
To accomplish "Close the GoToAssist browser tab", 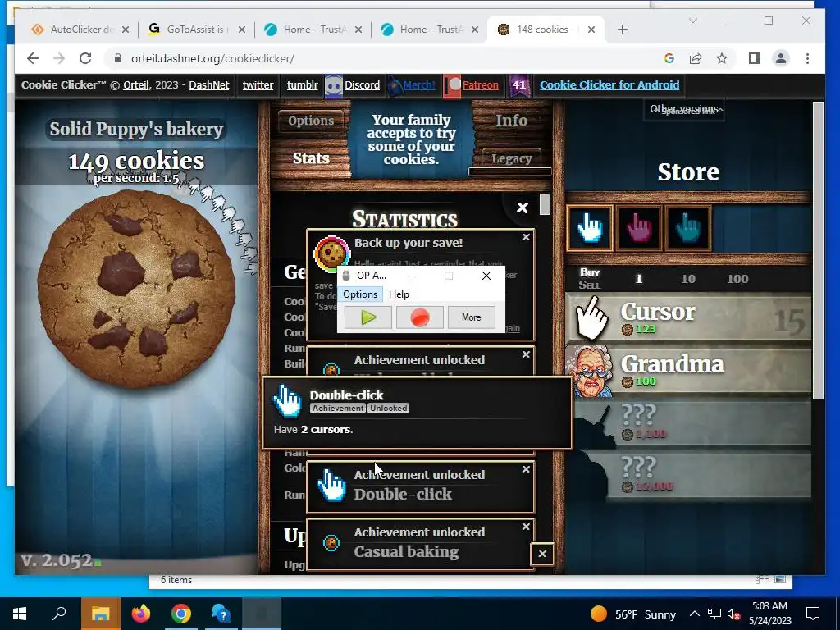I will click(x=242, y=30).
